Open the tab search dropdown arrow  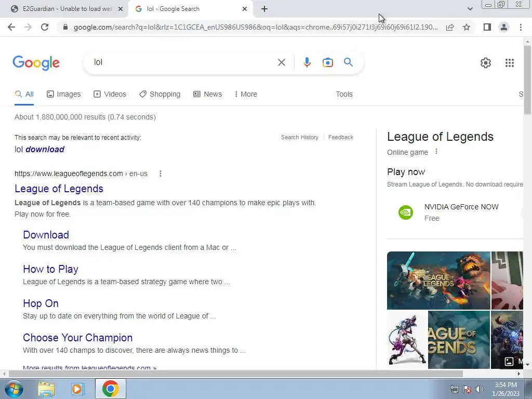tap(470, 9)
